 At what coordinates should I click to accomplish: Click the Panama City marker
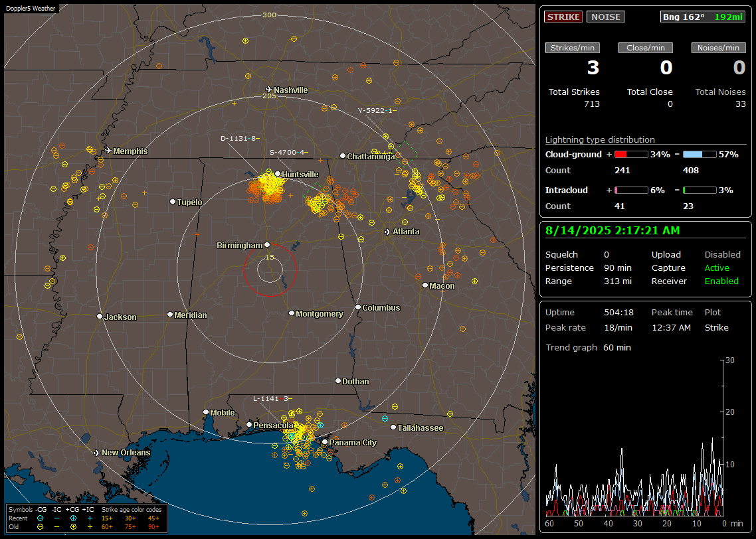(325, 441)
